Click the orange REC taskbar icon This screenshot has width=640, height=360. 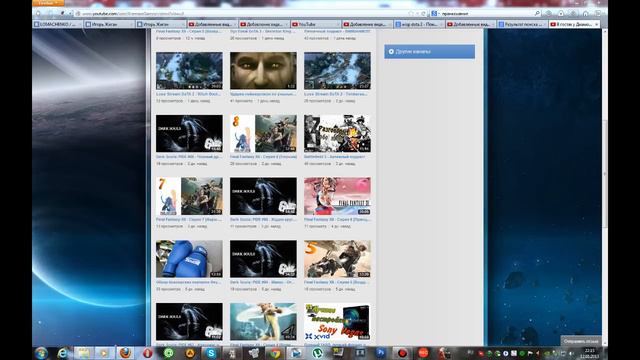click(x=423, y=353)
